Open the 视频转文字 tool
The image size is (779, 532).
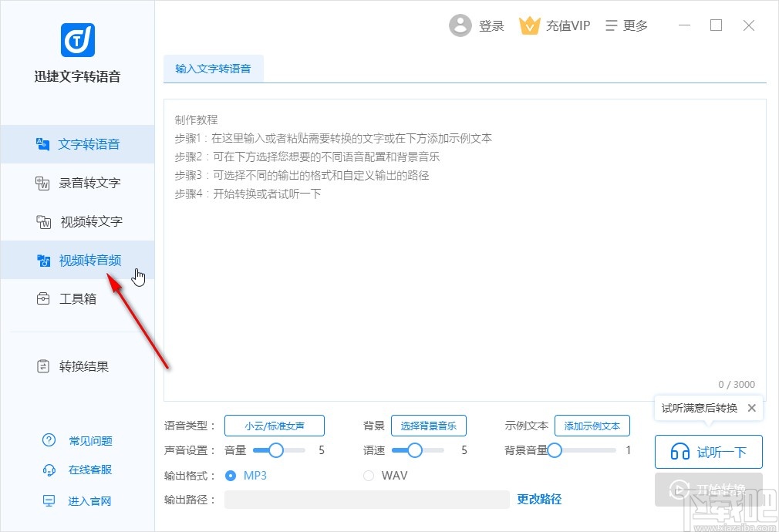[x=89, y=221]
